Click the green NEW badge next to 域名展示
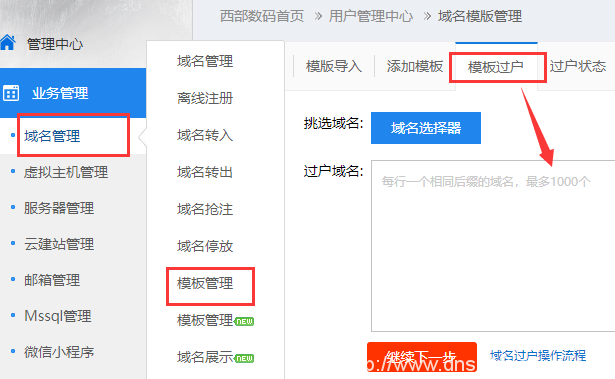 (244, 358)
